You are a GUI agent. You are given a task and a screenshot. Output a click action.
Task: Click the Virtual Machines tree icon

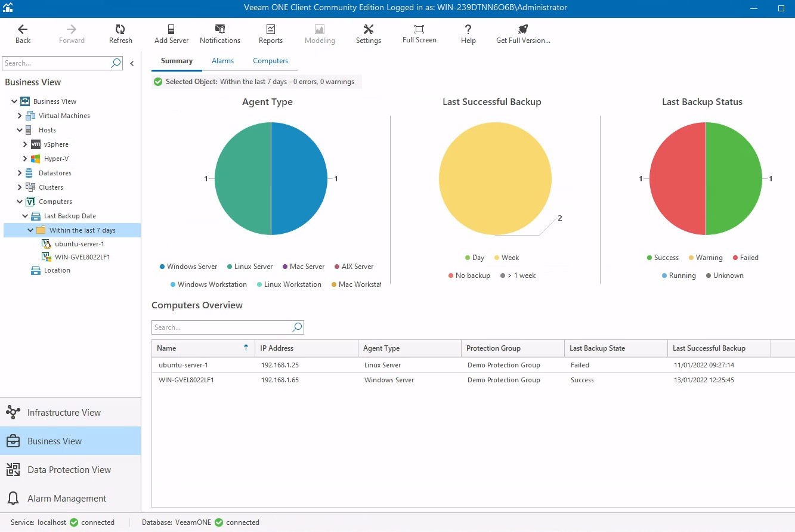point(30,116)
